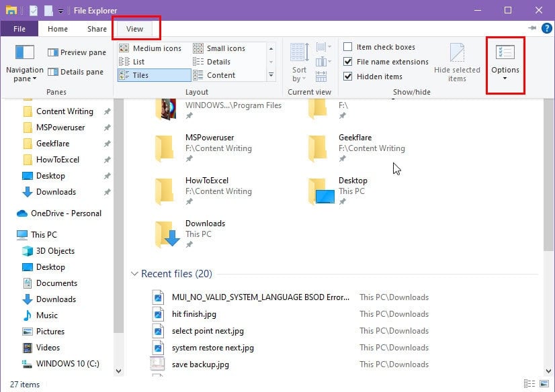Switch to the View tab
The width and height of the screenshot is (555, 392).
(x=135, y=29)
